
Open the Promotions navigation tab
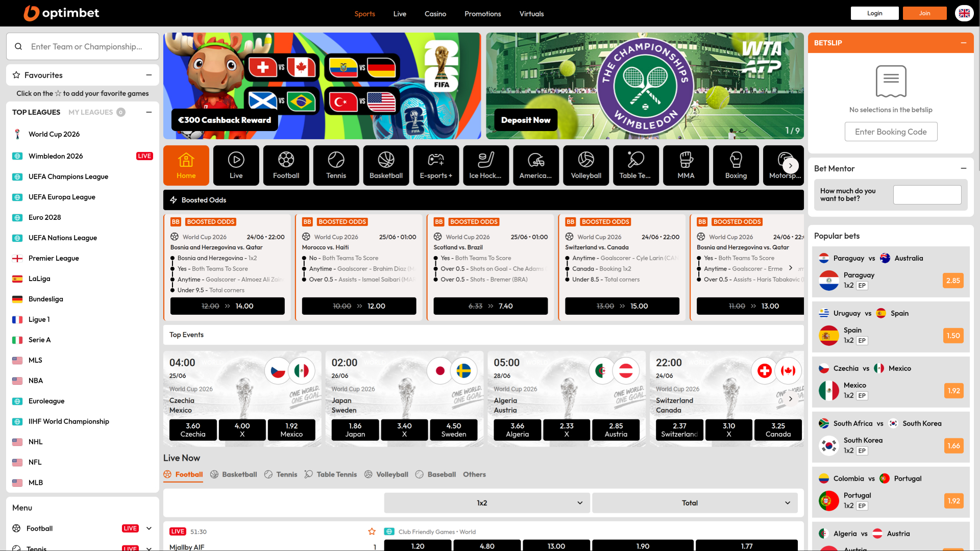[482, 14]
